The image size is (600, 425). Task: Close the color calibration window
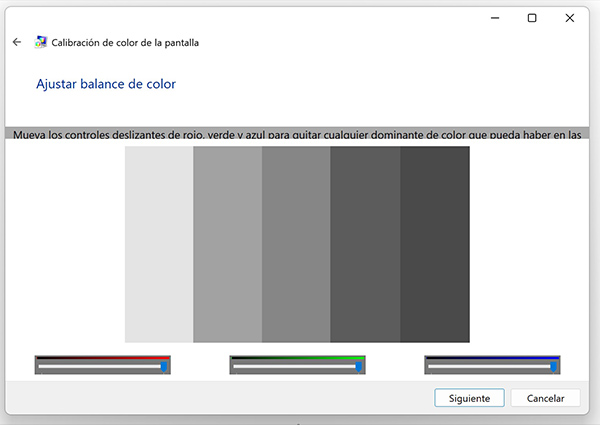coord(569,18)
